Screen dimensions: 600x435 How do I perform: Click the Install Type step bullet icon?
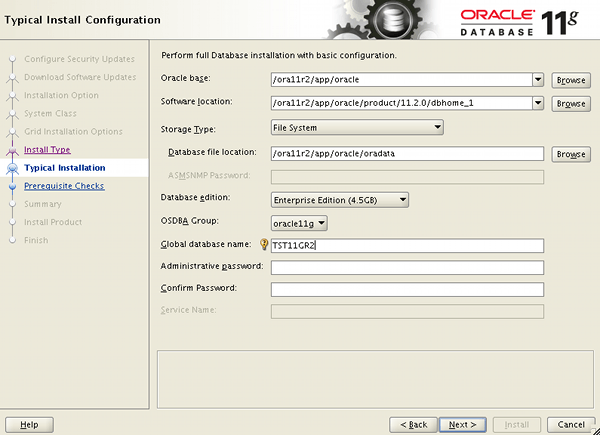point(13,150)
